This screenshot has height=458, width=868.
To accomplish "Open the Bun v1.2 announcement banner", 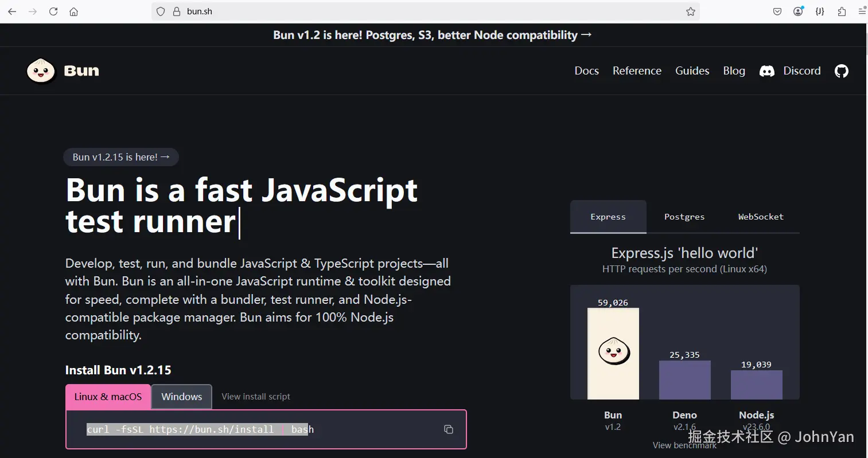I will tap(433, 35).
